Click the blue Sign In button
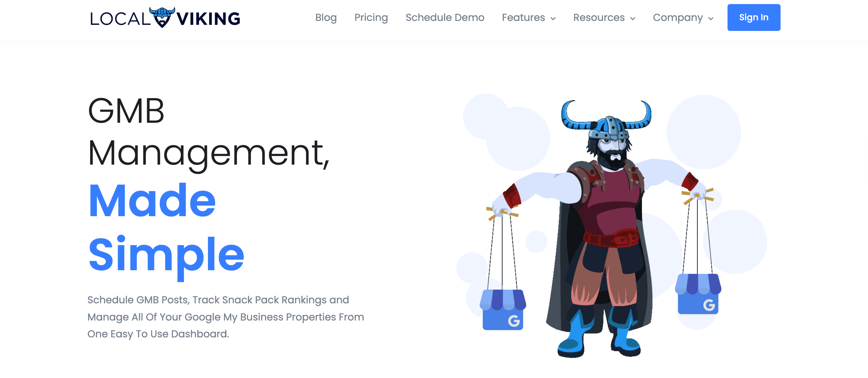Viewport: 868px width, 378px height. [x=754, y=17]
